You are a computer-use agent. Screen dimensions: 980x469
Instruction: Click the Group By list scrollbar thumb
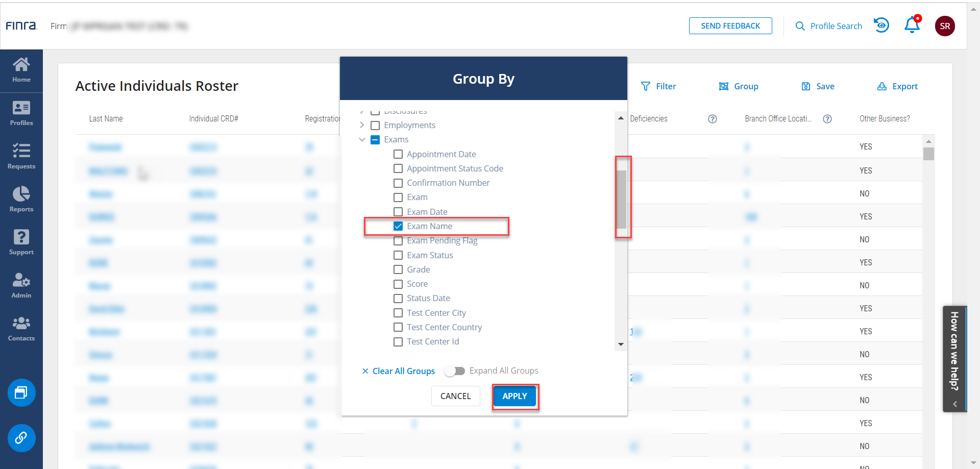click(x=621, y=199)
